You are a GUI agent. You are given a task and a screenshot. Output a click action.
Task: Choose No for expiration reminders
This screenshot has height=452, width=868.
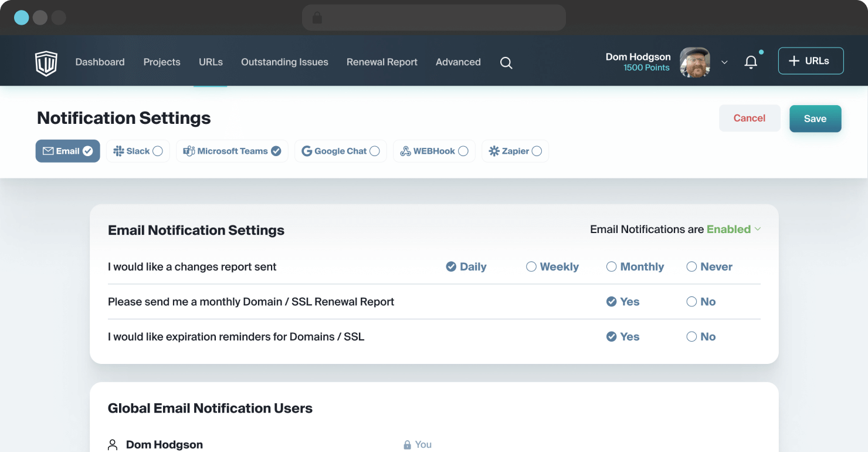701,337
